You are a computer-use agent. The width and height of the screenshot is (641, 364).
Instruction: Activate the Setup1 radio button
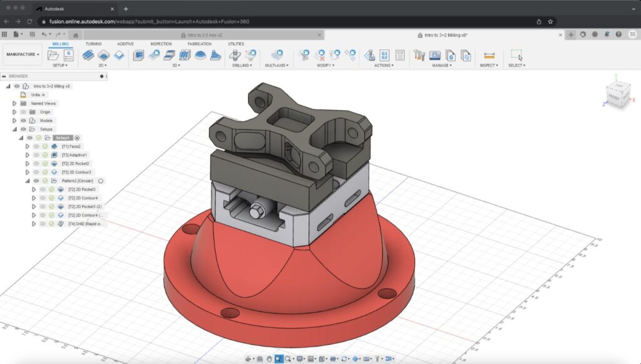(x=78, y=138)
